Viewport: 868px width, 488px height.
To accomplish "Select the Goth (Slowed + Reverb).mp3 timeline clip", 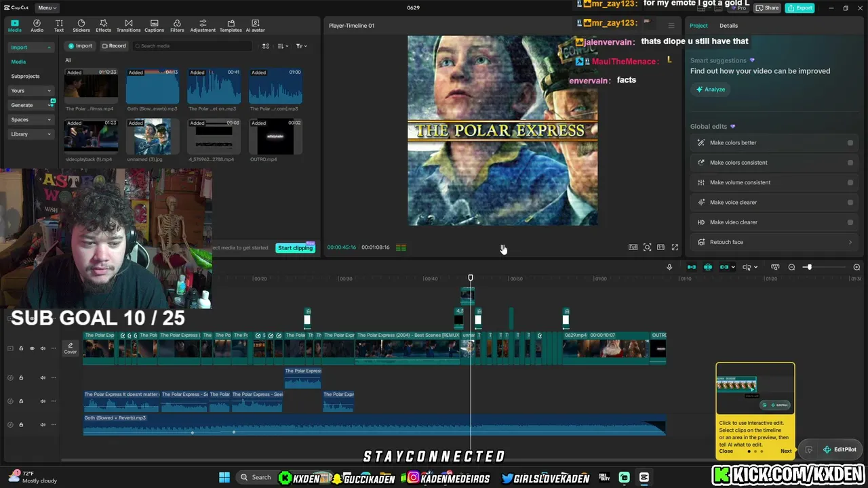I will 374,425.
